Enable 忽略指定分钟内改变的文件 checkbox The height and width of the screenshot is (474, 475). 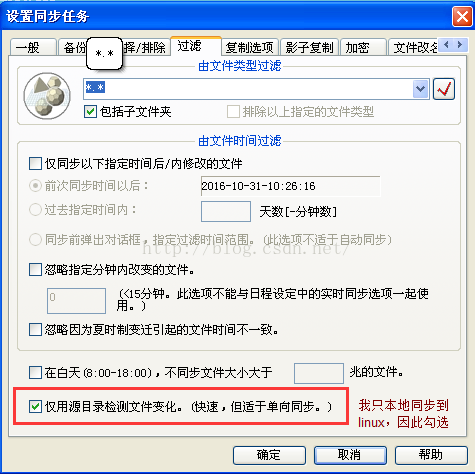pos(35,269)
